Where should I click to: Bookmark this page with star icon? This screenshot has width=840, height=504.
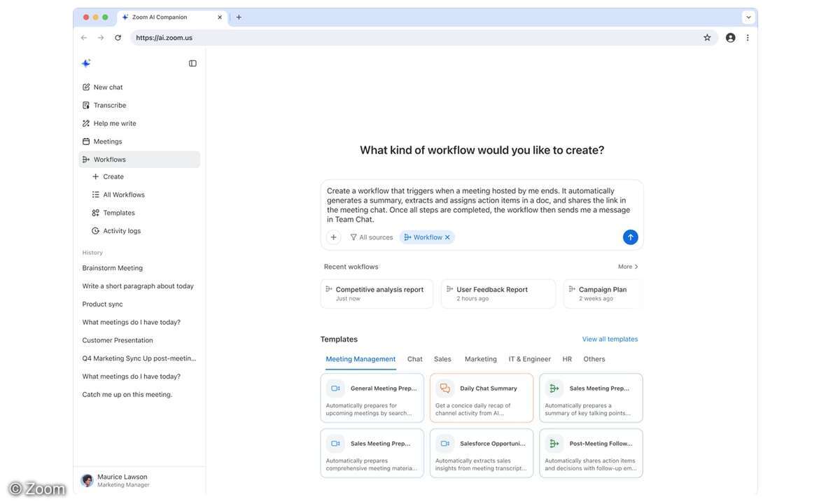(707, 38)
